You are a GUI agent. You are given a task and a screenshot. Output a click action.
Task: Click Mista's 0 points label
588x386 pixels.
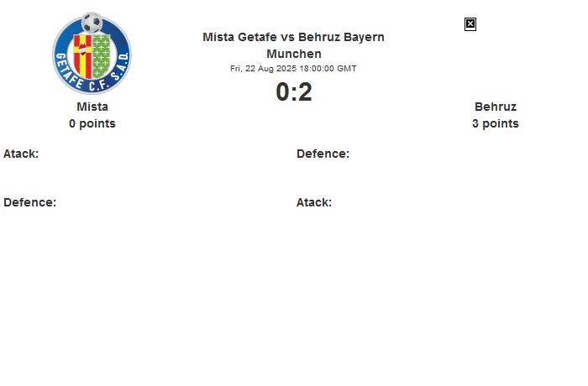point(92,123)
